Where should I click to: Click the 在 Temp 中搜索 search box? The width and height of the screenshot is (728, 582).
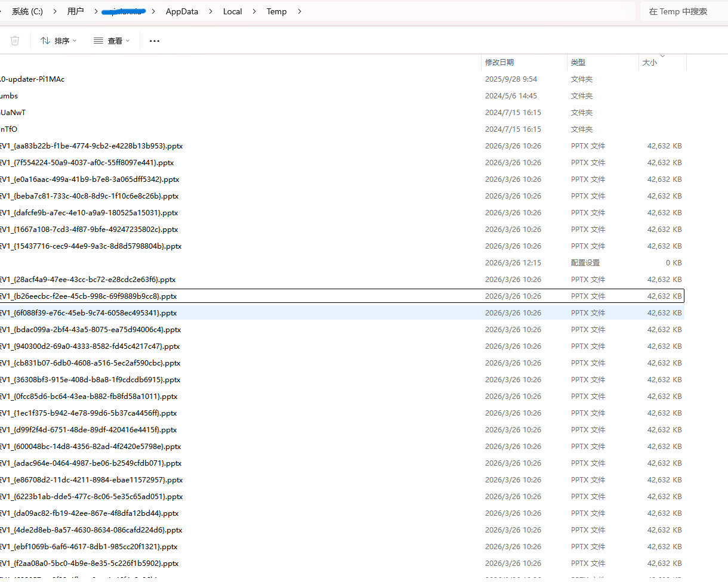(684, 11)
